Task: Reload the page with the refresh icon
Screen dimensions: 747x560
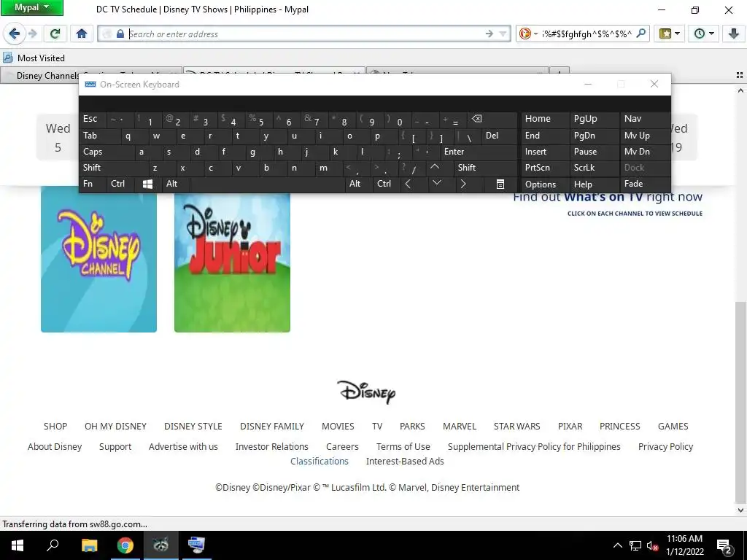Action: 55,34
